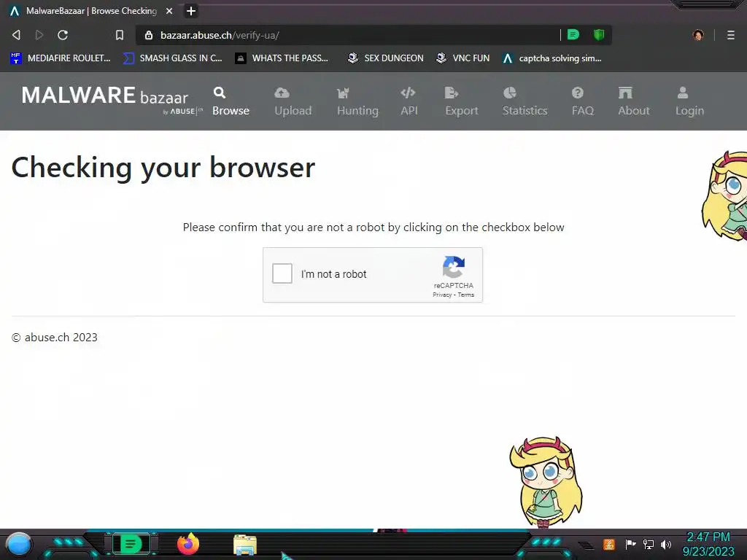Open a new browser tab
Screen dimensions: 747x560
tap(191, 10)
